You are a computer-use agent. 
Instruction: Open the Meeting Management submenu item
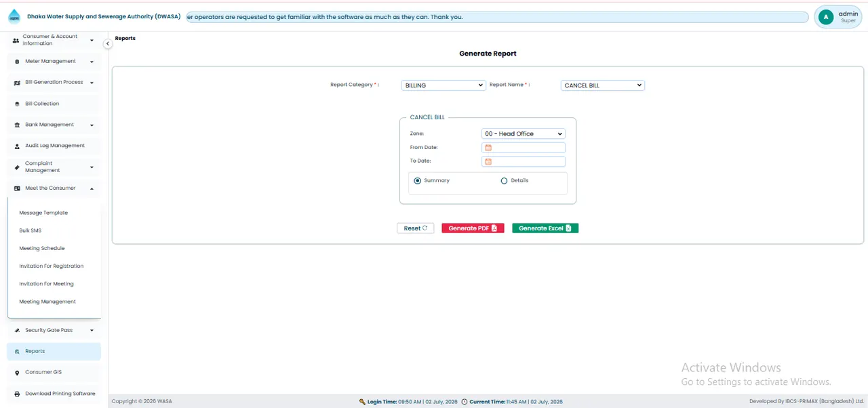(47, 302)
